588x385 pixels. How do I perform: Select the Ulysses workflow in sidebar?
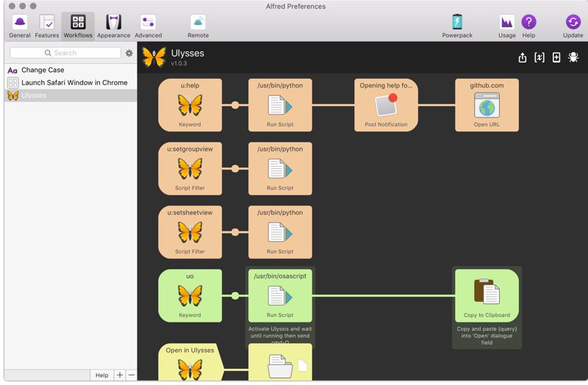(71, 96)
